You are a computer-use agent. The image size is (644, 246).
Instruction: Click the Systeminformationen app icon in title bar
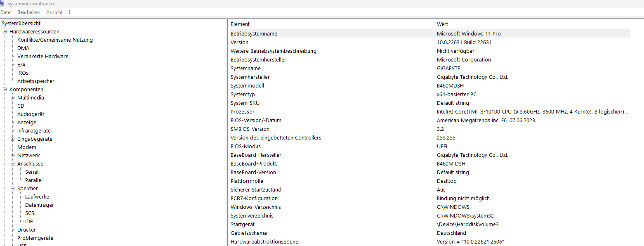point(2,3)
